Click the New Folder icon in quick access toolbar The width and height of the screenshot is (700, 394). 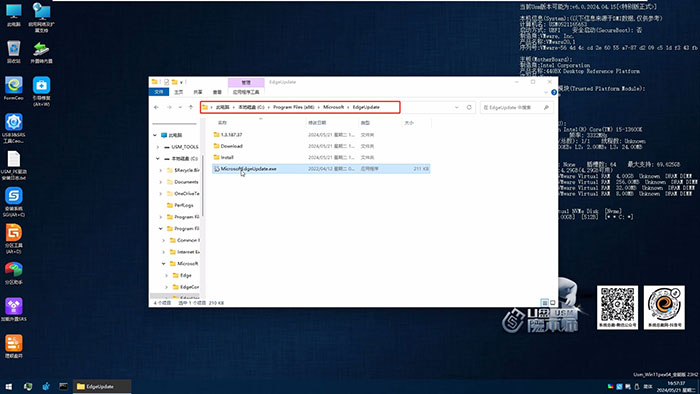175,82
